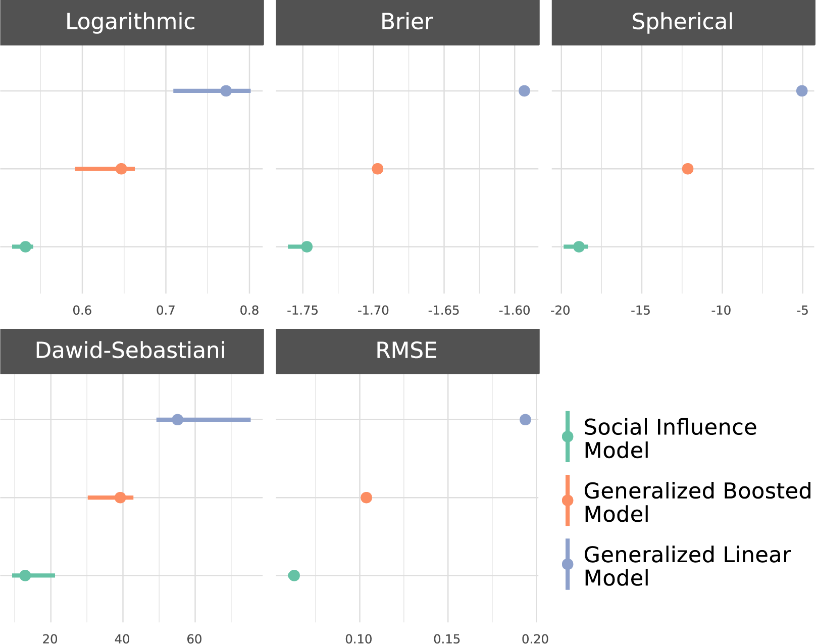Click the orange point in RMSE panel

click(x=367, y=498)
